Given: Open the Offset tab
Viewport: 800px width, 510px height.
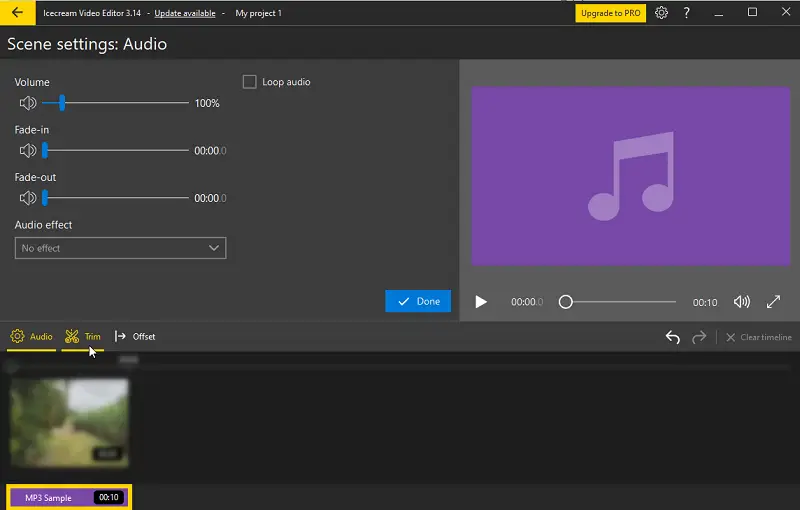Looking at the screenshot, I should 135,337.
